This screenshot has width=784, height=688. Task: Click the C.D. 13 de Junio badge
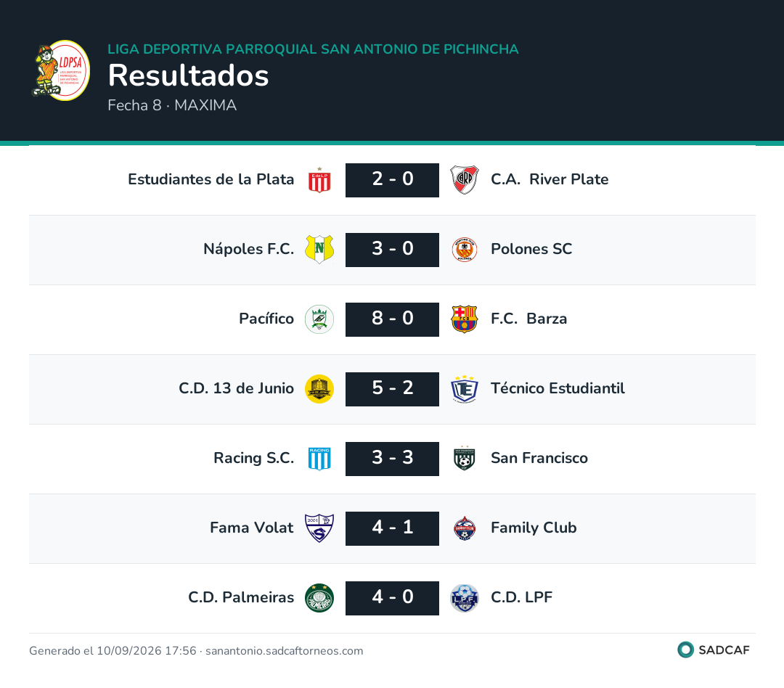[x=319, y=389]
